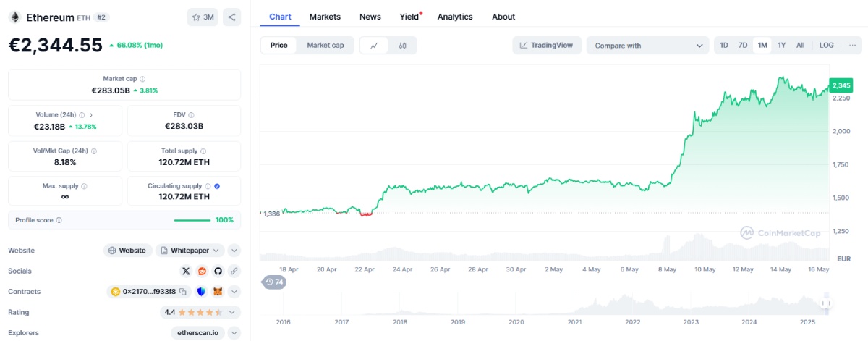Set chart range to 1Y
868x341 pixels.
click(x=782, y=46)
